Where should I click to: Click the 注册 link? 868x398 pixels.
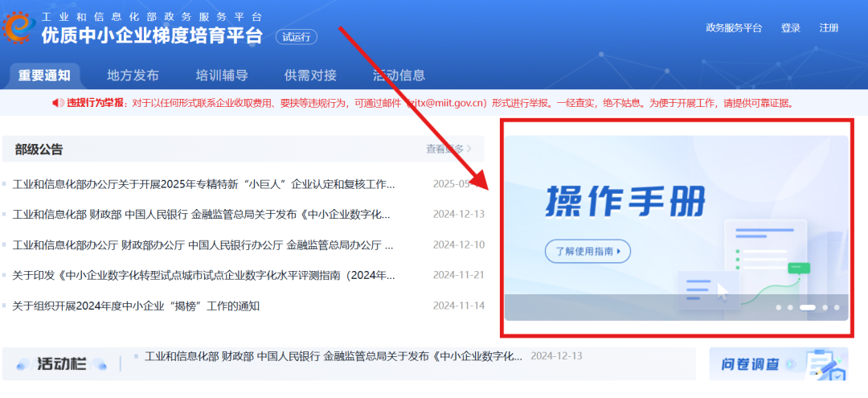tap(829, 28)
